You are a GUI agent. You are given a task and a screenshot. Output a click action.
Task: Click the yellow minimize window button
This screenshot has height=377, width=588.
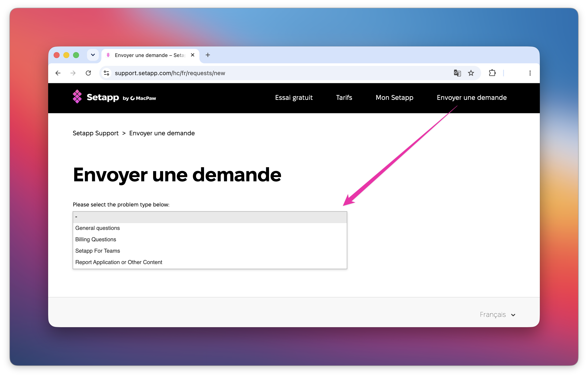pyautogui.click(x=66, y=55)
